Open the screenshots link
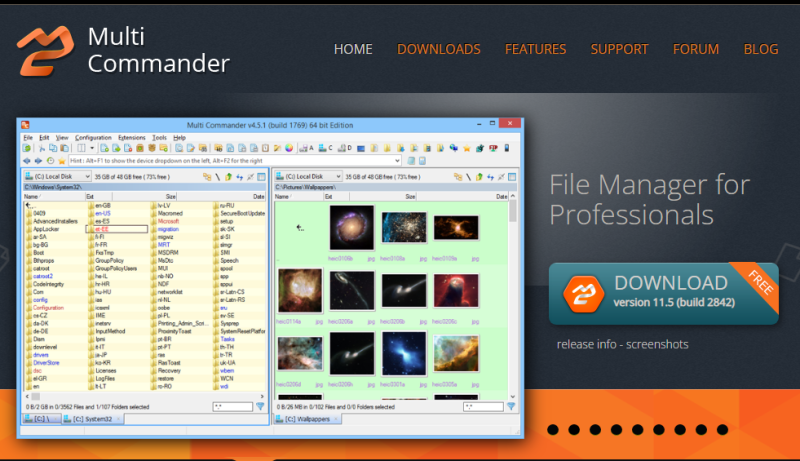The height and width of the screenshot is (461, 800). coord(655,345)
